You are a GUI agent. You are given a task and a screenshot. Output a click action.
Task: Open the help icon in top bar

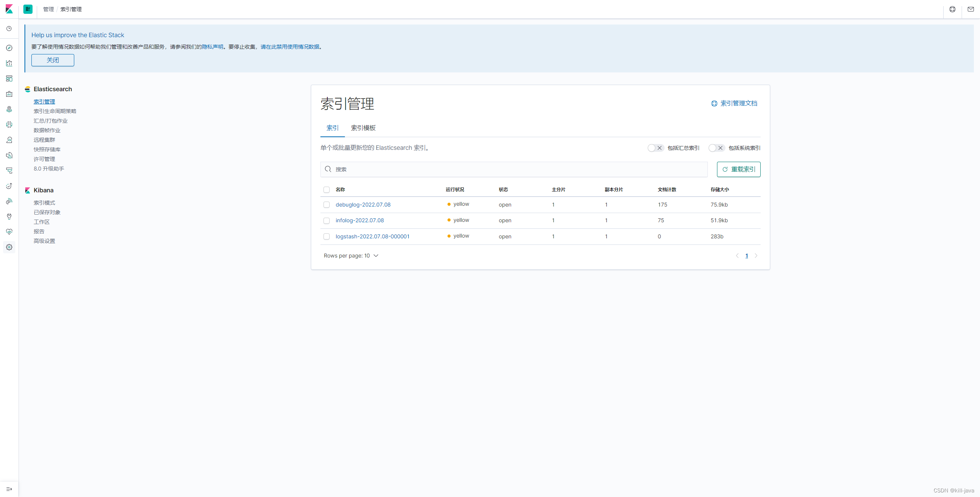tap(952, 9)
